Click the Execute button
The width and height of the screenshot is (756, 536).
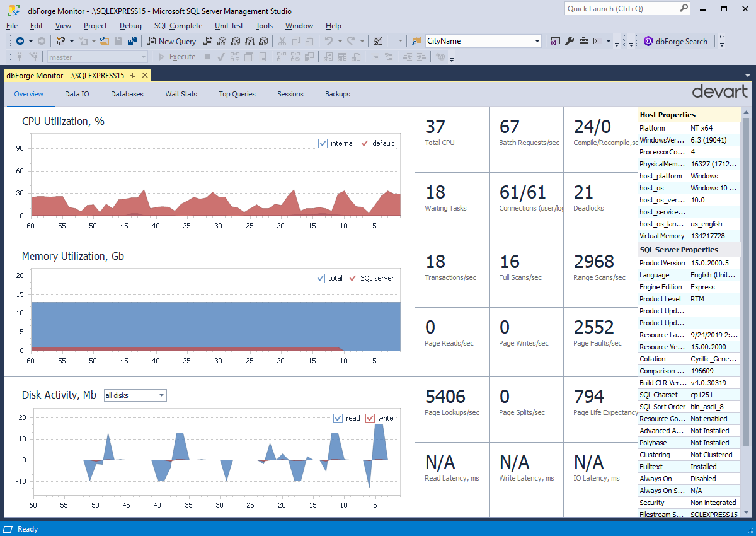pyautogui.click(x=182, y=57)
